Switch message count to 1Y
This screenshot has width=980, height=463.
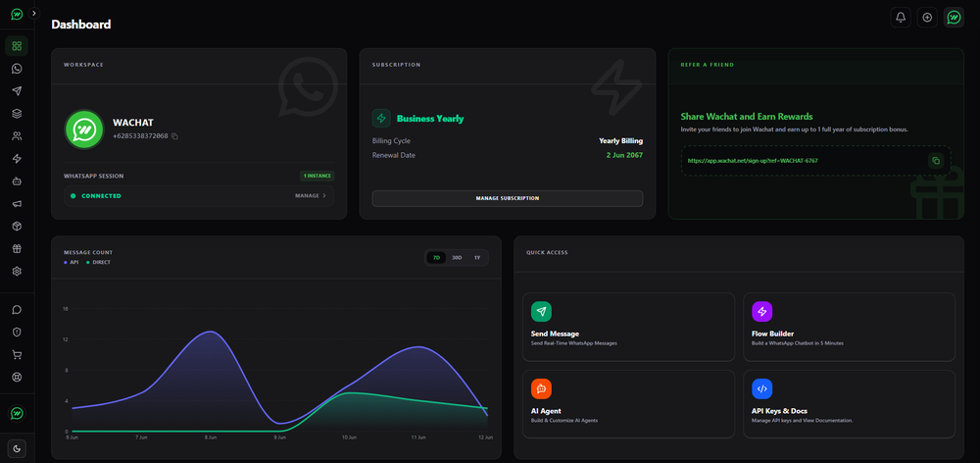[477, 258]
